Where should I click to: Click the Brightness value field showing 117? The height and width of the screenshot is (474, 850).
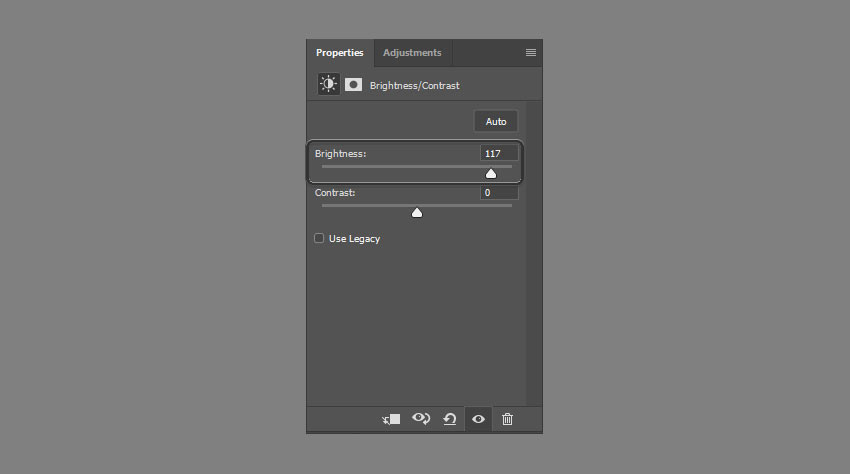pyautogui.click(x=498, y=153)
